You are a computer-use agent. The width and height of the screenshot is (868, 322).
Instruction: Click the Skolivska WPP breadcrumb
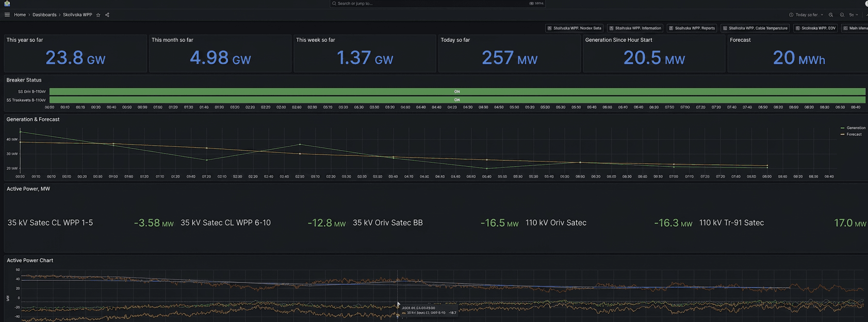(77, 15)
